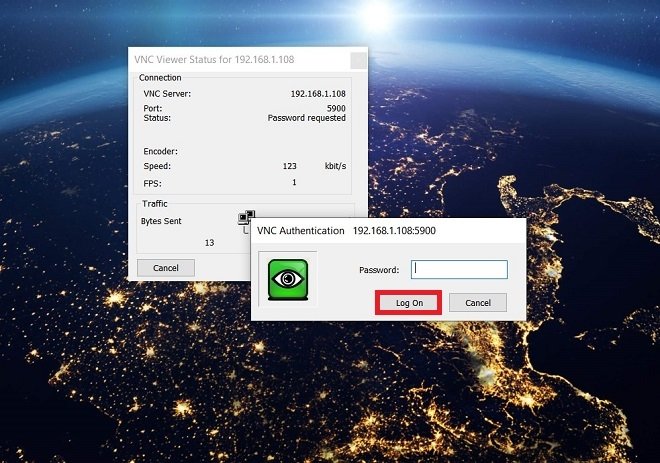Click the Log On button
The height and width of the screenshot is (463, 660).
point(409,303)
